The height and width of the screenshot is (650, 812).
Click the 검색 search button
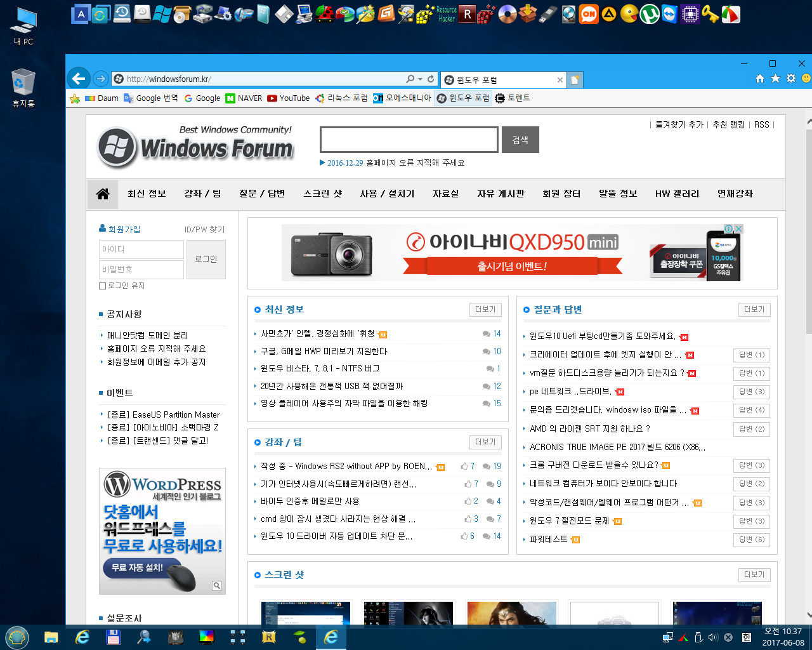[x=520, y=140]
